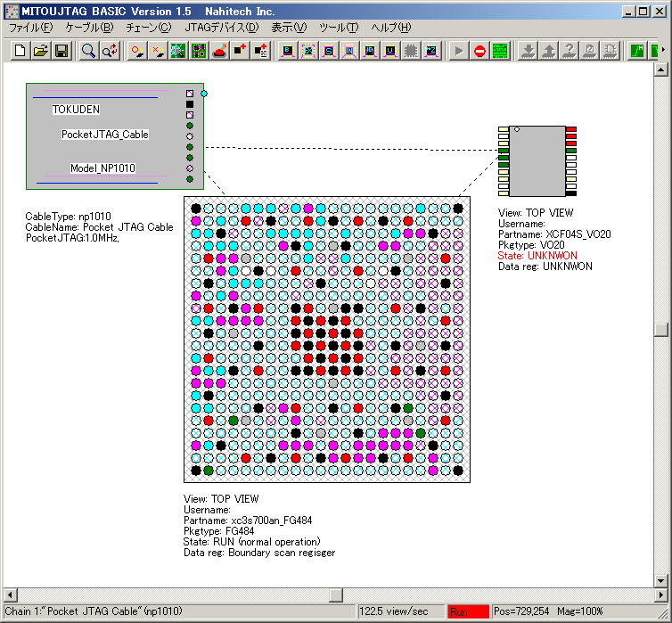The image size is (672, 623).
Task: Expand the toolbar overflow arrow at right edge
Action: coord(662,51)
